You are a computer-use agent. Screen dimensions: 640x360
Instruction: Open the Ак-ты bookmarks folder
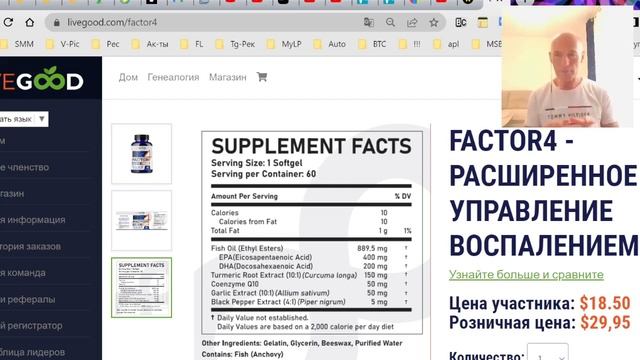click(151, 44)
